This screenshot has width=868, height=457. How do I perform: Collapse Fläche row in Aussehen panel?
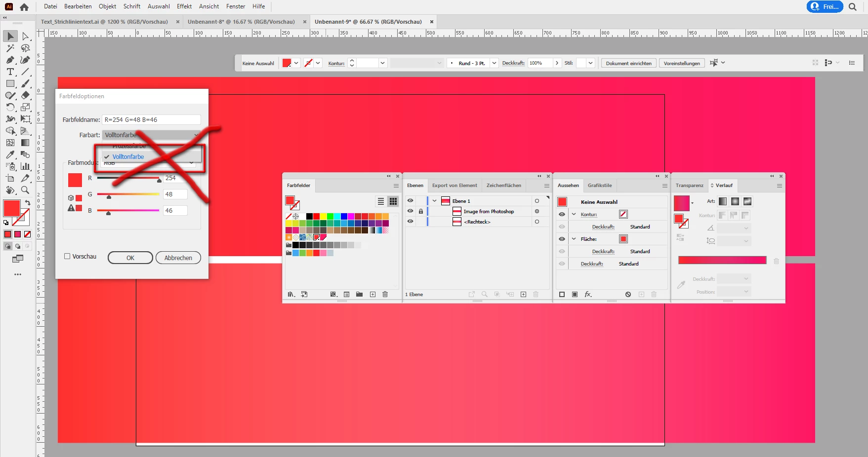[574, 239]
